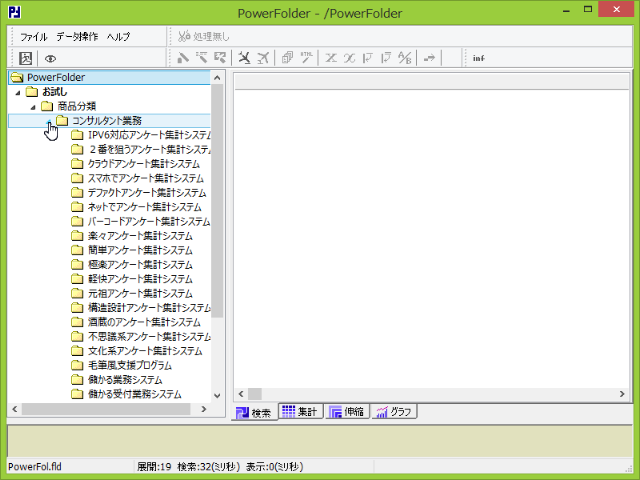Select the PowerFolder root tree item
Screen dimensions: 640x480
click(x=56, y=77)
